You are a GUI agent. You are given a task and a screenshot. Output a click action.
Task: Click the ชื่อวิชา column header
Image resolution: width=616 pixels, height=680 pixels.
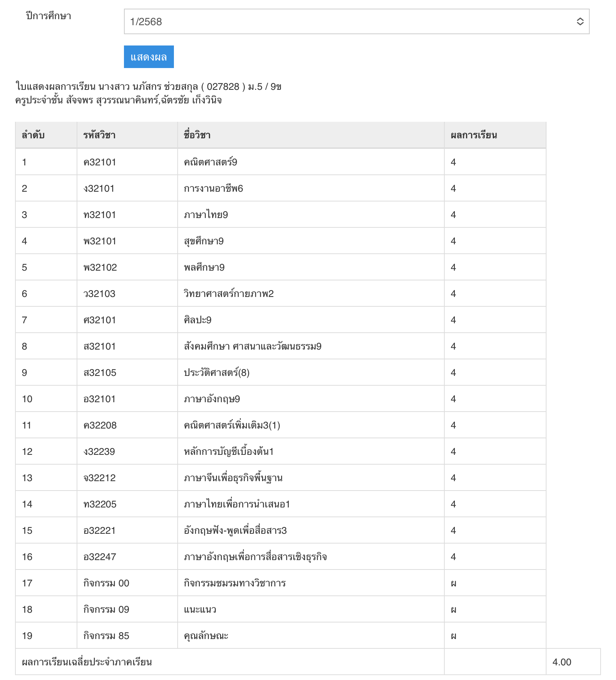coord(197,135)
